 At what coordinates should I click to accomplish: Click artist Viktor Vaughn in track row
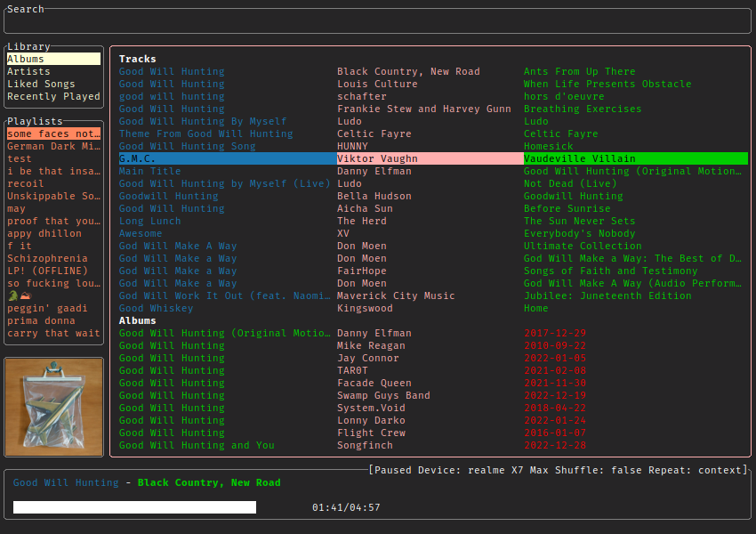coord(377,158)
